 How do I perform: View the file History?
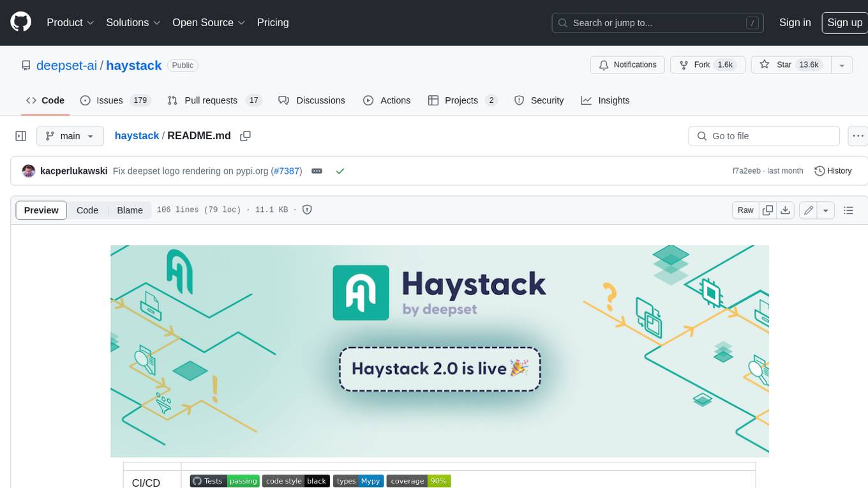pyautogui.click(x=833, y=171)
